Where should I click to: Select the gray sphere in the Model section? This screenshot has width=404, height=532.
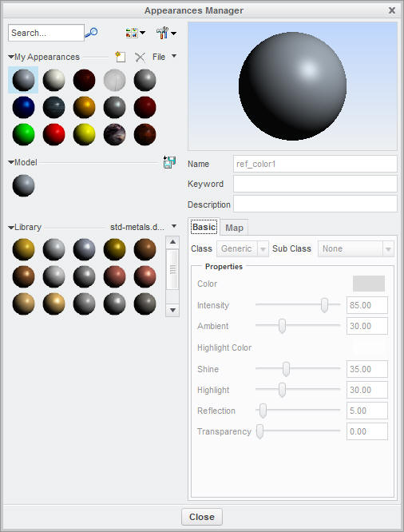[23, 185]
